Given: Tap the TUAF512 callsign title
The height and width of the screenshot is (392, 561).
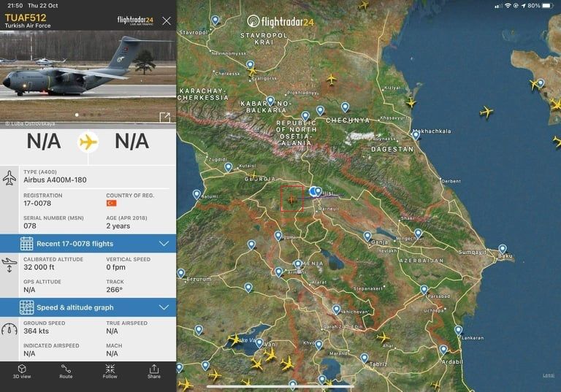Looking at the screenshot, I should [26, 18].
